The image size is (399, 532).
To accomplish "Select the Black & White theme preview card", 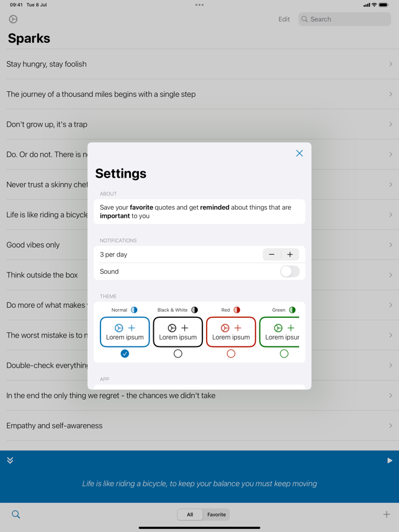I will pyautogui.click(x=178, y=332).
